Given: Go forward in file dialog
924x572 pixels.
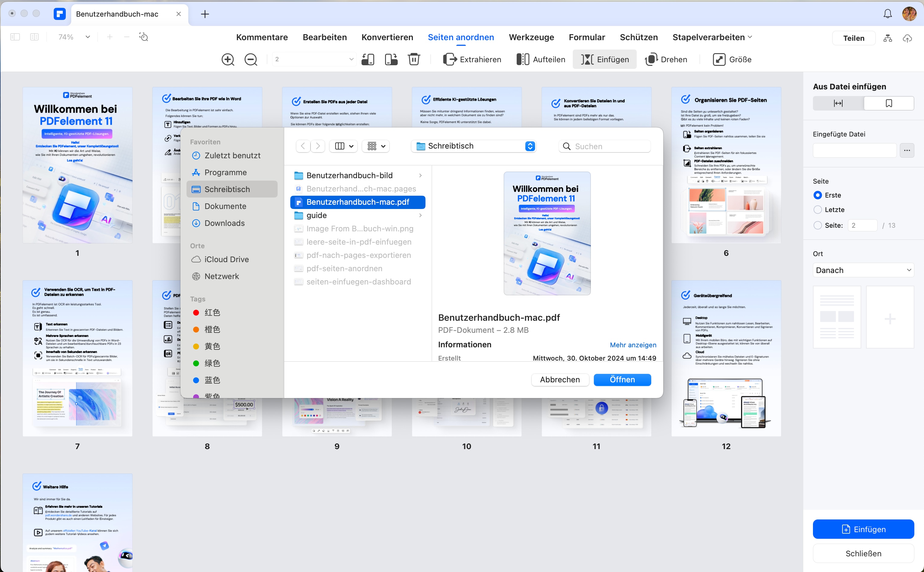Looking at the screenshot, I should (x=318, y=146).
